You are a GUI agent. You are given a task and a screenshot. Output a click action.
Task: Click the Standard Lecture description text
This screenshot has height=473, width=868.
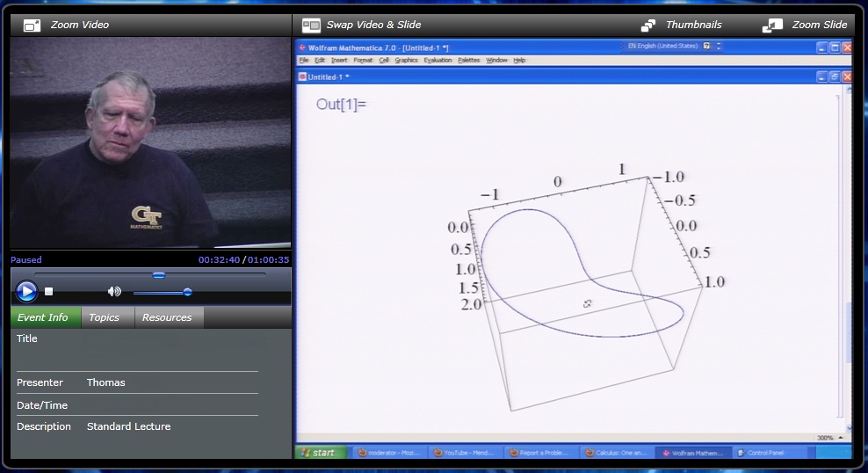(x=128, y=426)
